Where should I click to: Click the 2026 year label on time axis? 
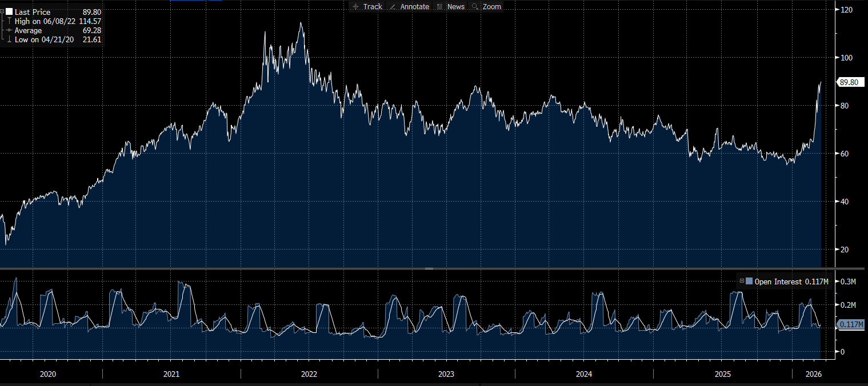[x=813, y=375]
